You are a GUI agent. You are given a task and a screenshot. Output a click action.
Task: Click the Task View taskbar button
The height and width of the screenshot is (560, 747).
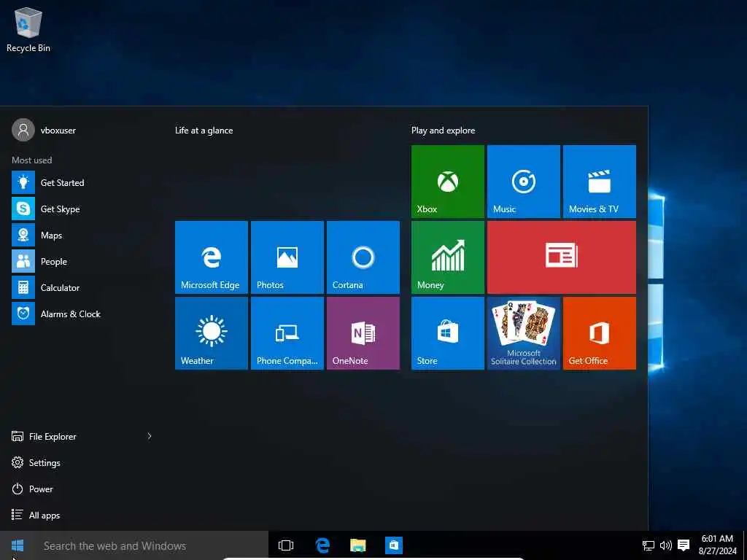point(286,545)
